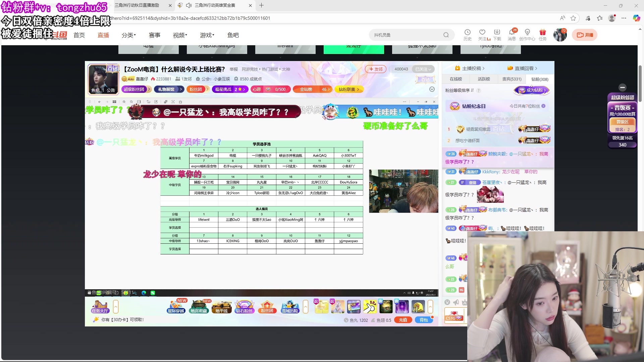Click the search magnifier icon

[x=446, y=35]
